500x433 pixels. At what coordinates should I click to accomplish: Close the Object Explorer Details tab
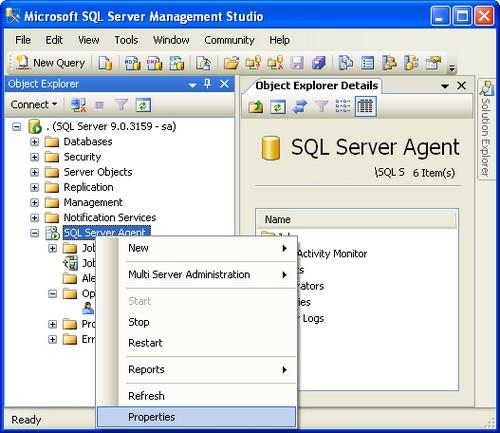click(461, 86)
